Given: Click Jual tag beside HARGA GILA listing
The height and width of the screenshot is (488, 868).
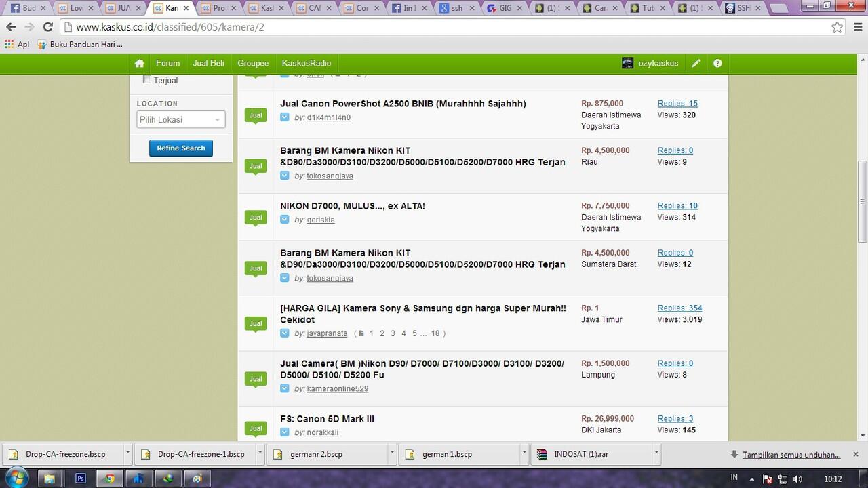Looking at the screenshot, I should click(x=256, y=324).
